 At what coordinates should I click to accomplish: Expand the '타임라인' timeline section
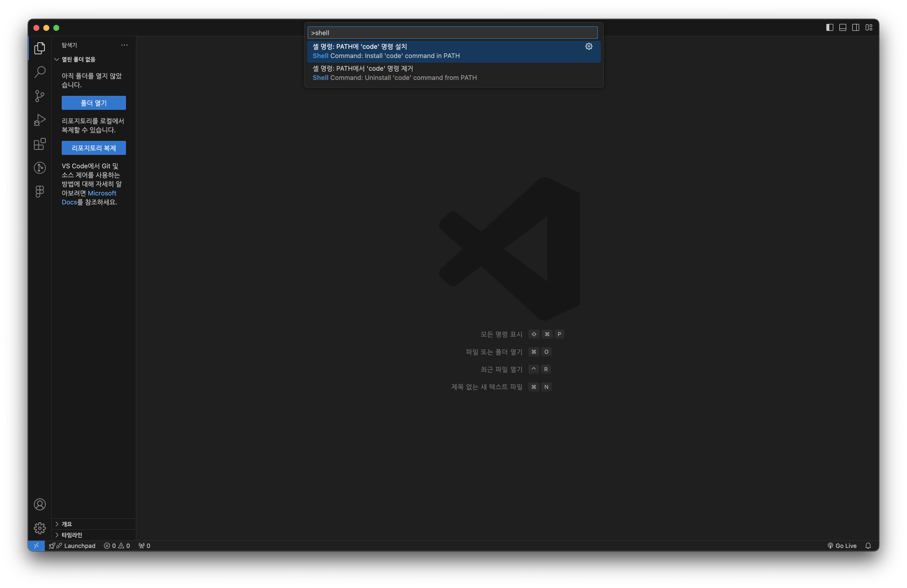click(72, 535)
